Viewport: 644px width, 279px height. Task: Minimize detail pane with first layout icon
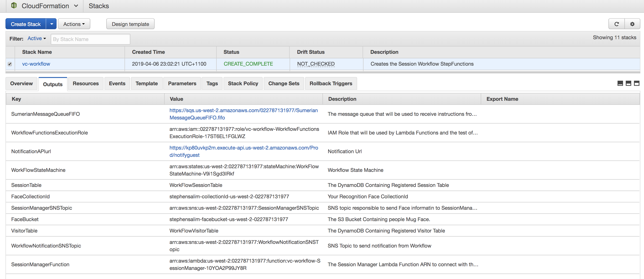coord(620,83)
